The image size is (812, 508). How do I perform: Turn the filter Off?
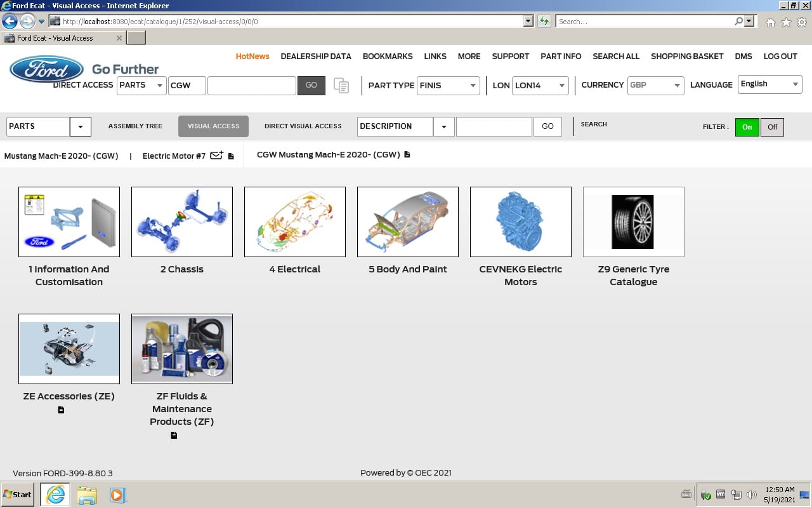(772, 127)
